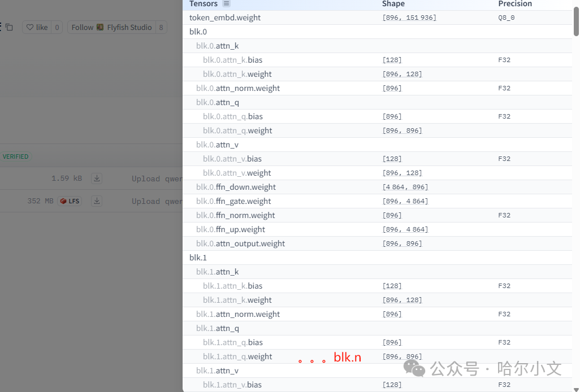Image resolution: width=580 pixels, height=392 pixels.
Task: Select blk.1.attn_norm.weight row
Action: pyautogui.click(x=377, y=315)
